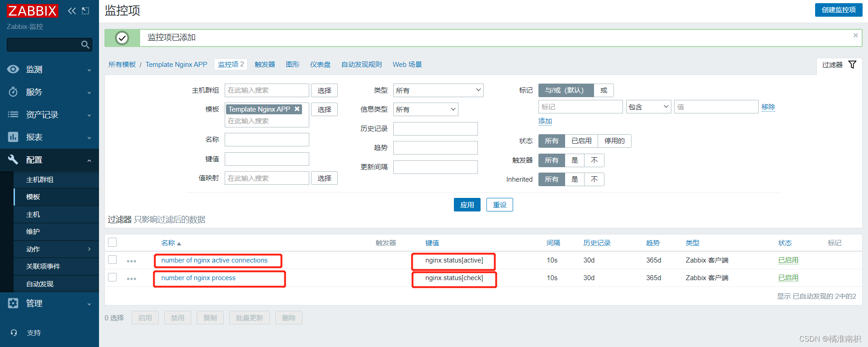The width and height of the screenshot is (868, 347).
Task: Click the eye icon of the 监测 menu
Action: pyautogui.click(x=13, y=69)
